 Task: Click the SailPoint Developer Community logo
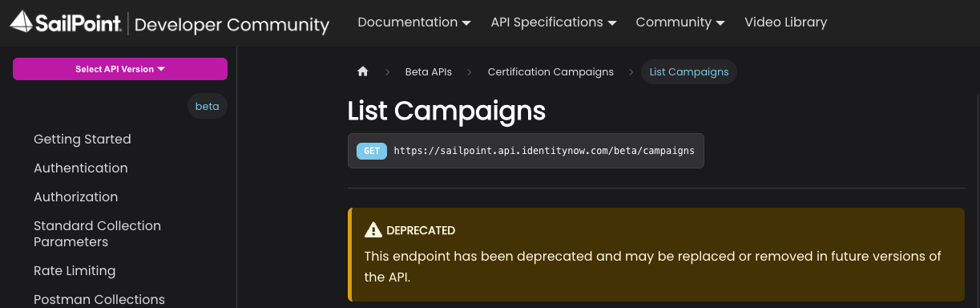pos(169,23)
